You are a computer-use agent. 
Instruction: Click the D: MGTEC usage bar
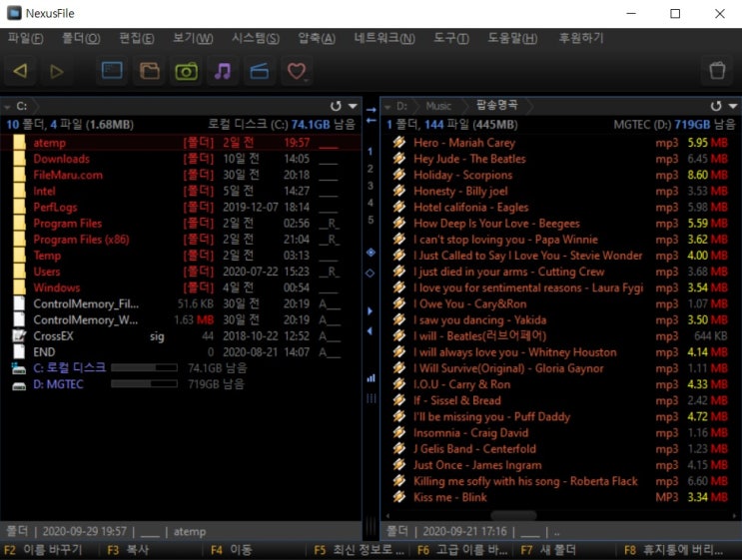coord(144,384)
